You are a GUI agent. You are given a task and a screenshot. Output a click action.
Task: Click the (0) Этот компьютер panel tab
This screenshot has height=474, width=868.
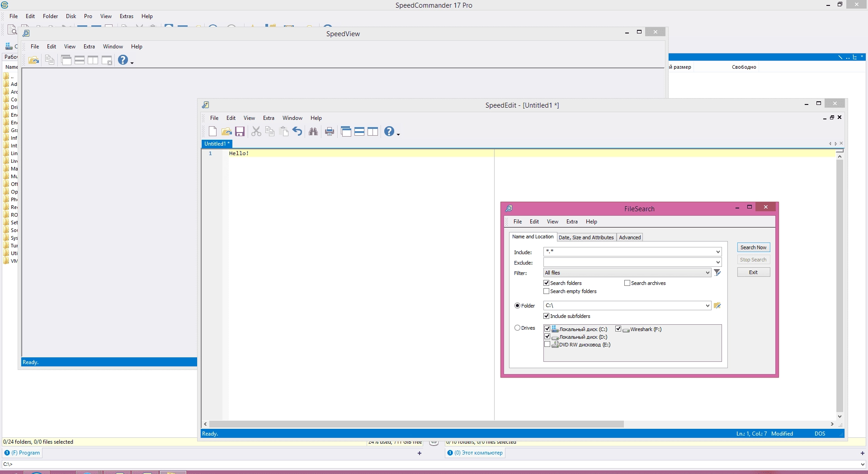pyautogui.click(x=475, y=453)
